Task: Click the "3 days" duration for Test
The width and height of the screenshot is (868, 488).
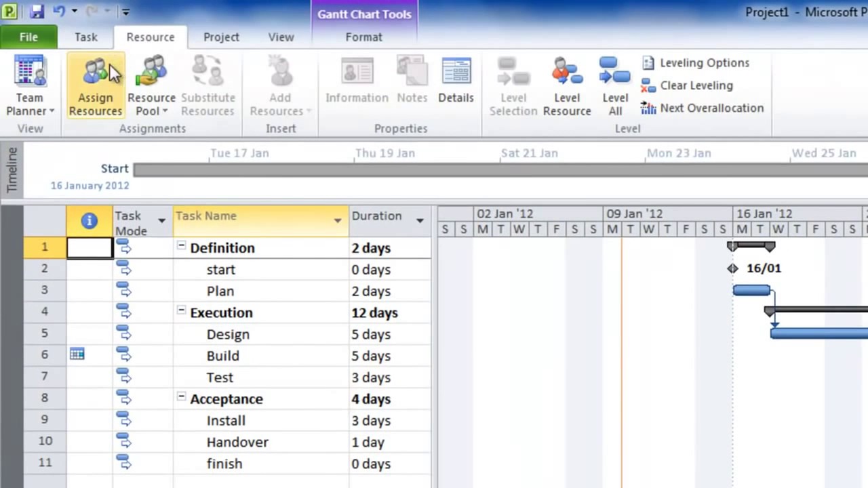Action: pyautogui.click(x=390, y=378)
